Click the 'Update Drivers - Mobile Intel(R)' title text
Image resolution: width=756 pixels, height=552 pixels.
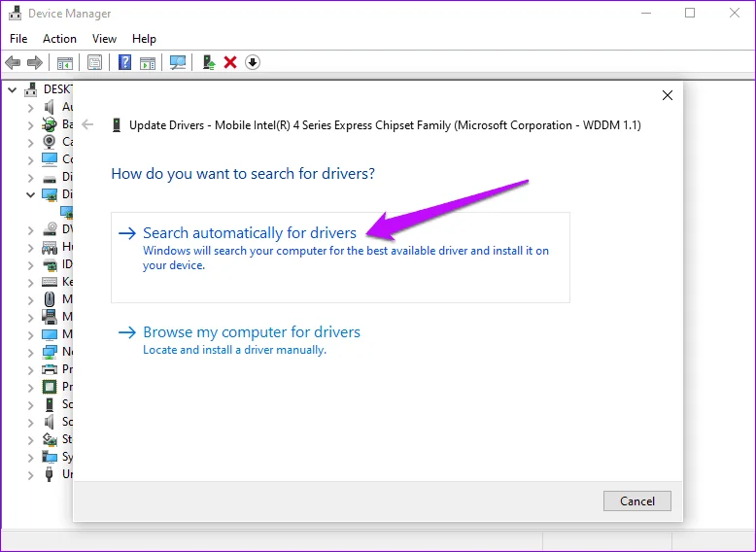point(385,125)
